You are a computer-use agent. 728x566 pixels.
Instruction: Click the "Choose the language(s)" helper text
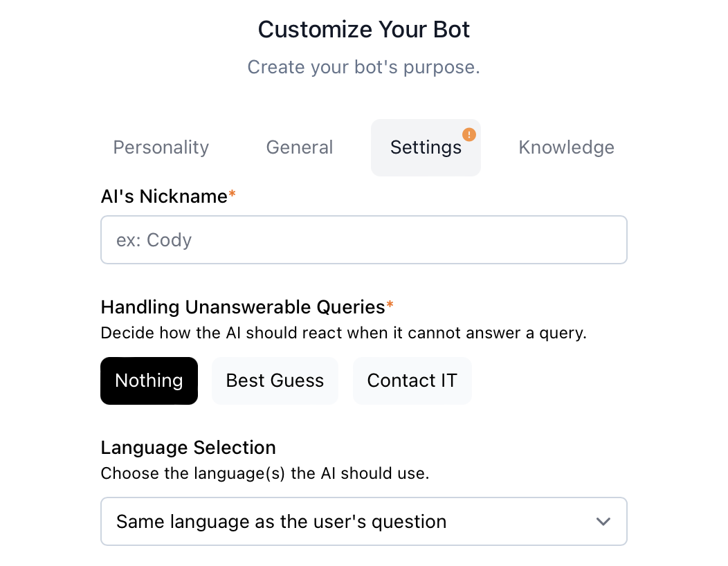click(x=265, y=474)
